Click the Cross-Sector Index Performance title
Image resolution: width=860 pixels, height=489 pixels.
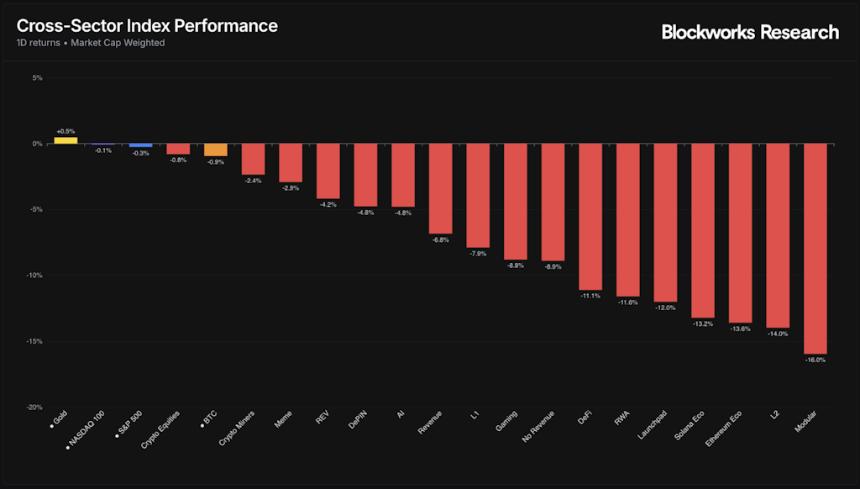click(x=147, y=26)
